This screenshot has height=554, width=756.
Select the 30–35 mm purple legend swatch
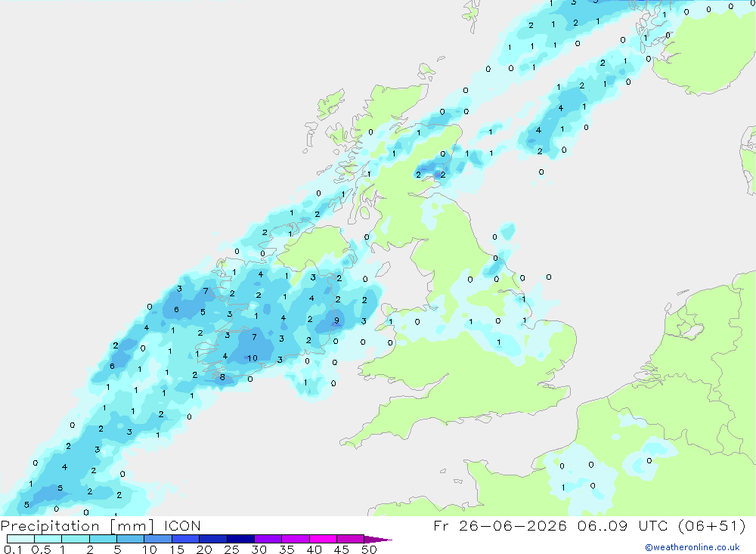[268, 539]
